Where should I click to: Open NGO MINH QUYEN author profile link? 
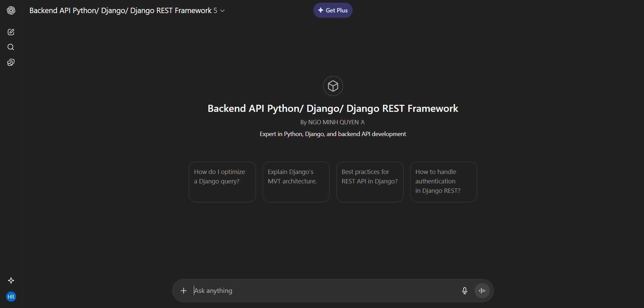pos(332,122)
